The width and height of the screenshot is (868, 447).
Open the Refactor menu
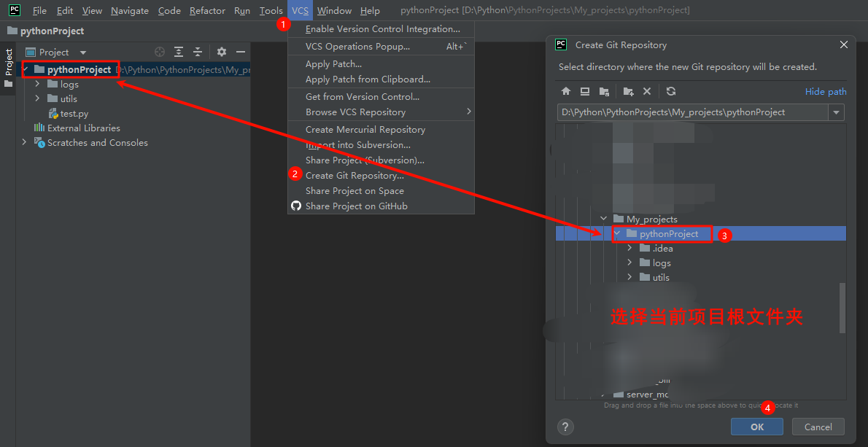click(207, 10)
